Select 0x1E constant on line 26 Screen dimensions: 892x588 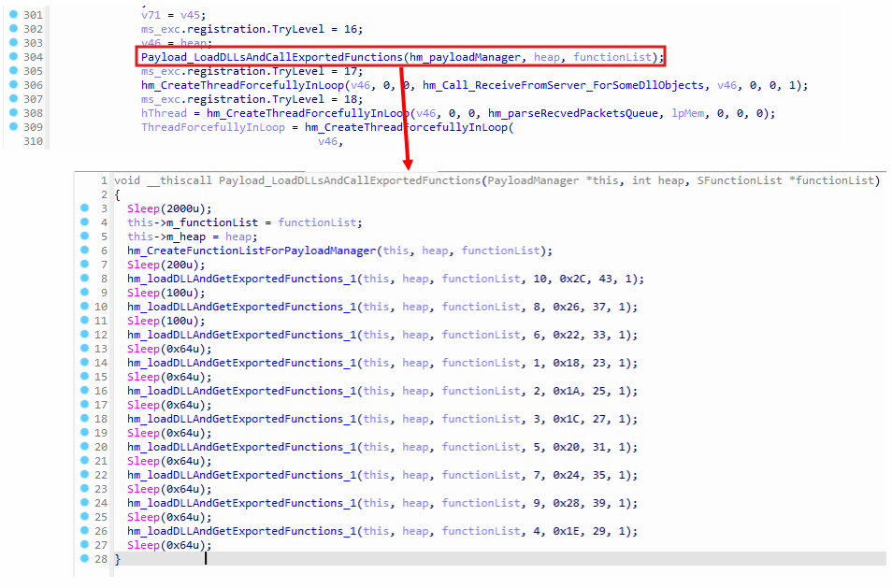(566, 531)
